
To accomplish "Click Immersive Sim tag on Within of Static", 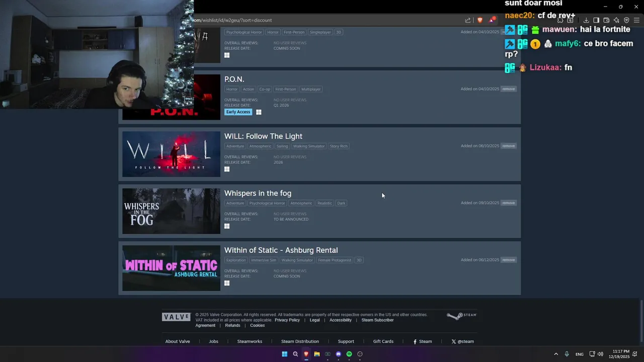I will click(x=264, y=260).
